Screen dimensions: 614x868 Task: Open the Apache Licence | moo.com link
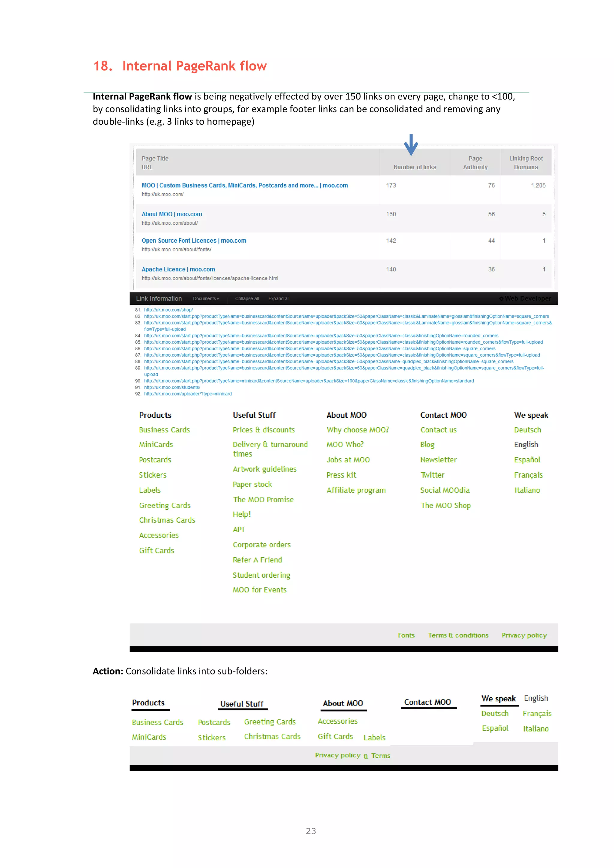tap(178, 269)
